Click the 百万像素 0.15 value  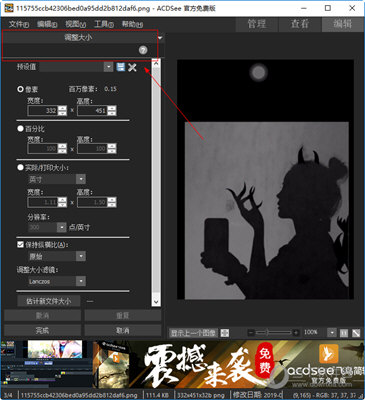tap(110, 89)
